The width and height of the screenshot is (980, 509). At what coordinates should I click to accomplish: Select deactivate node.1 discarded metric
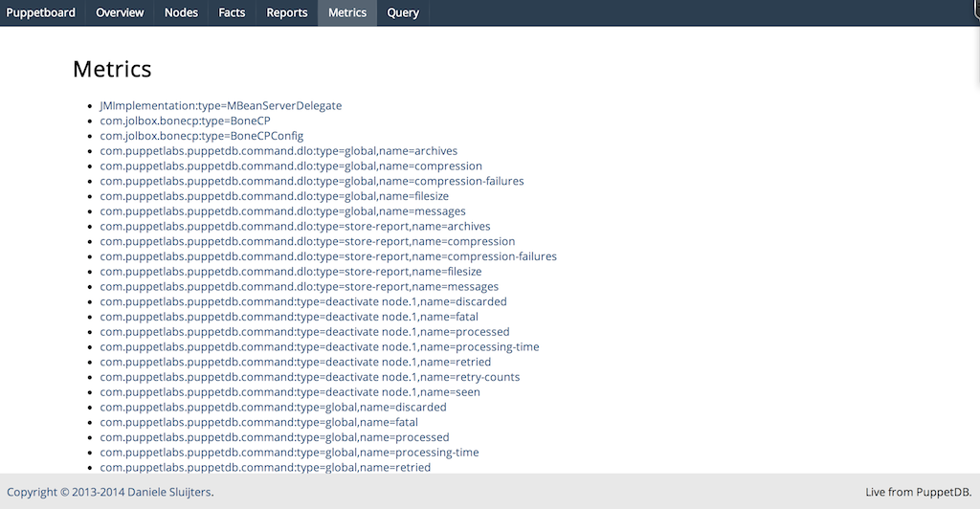[303, 301]
